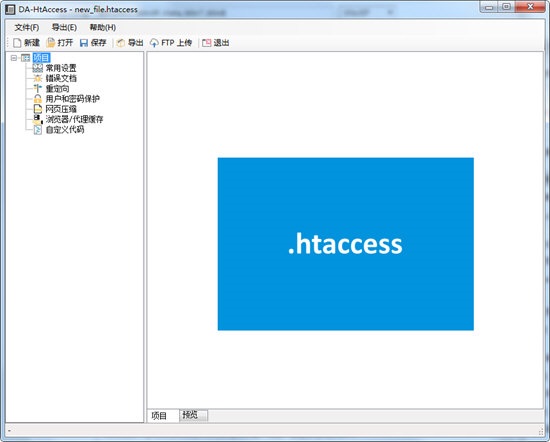The image size is (550, 442).
Task: Select 错误文档 in the tree
Action: tap(61, 78)
